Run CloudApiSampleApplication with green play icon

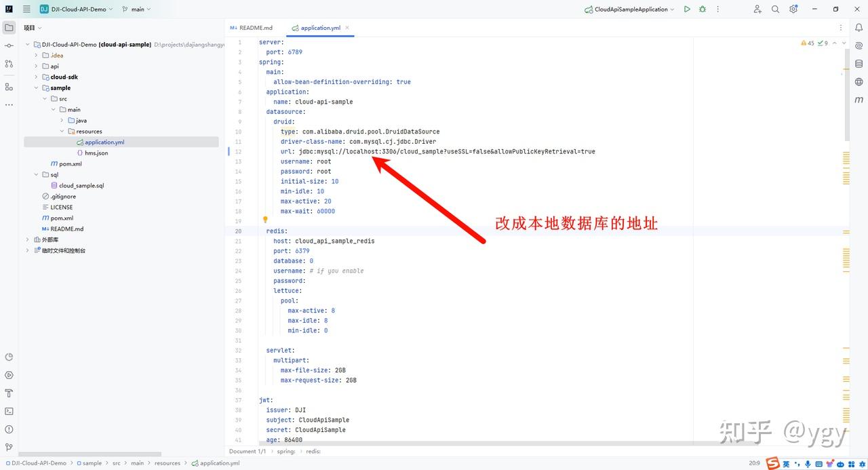click(x=687, y=9)
